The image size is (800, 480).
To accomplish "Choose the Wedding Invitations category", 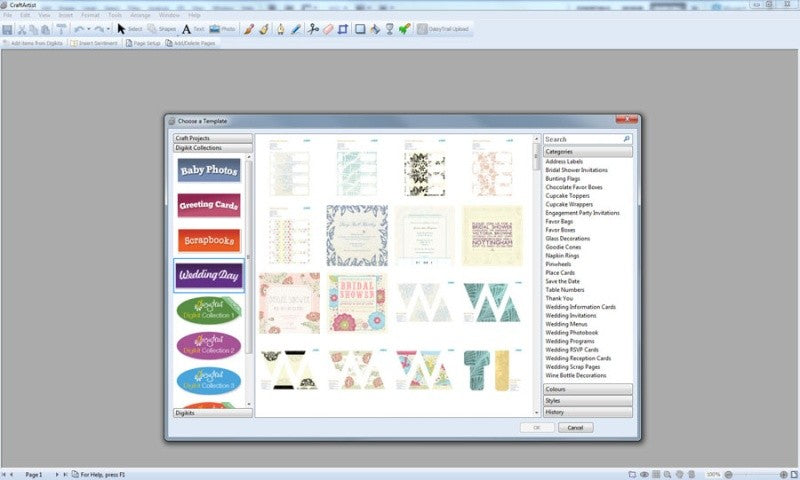I will [x=570, y=316].
